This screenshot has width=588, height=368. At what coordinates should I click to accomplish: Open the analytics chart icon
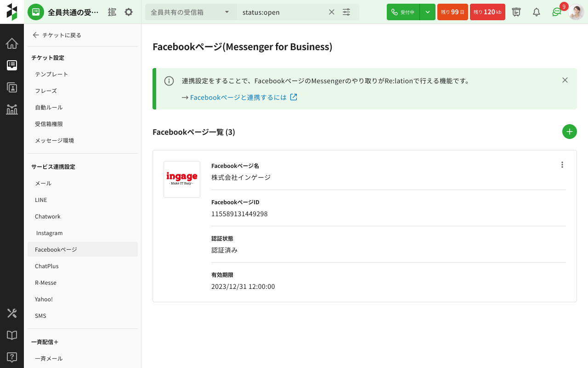pyautogui.click(x=12, y=109)
